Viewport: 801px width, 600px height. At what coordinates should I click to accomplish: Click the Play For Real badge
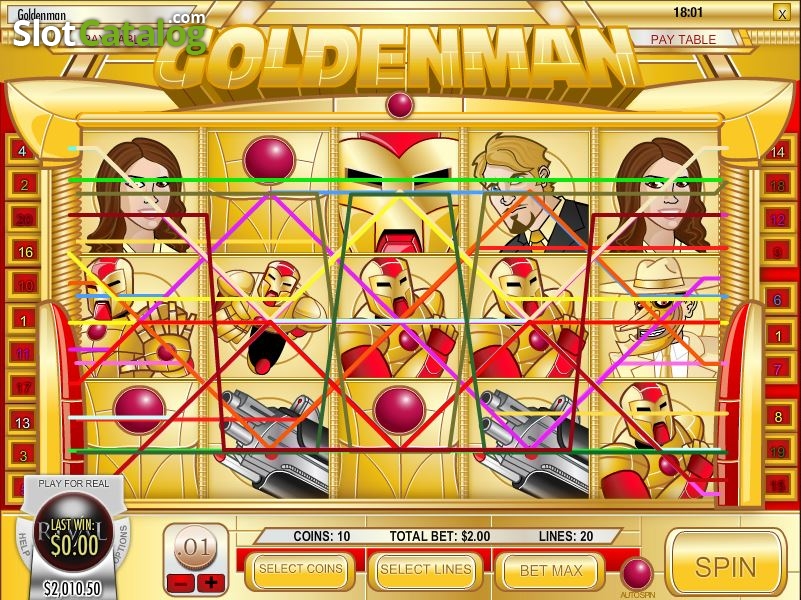tap(74, 483)
